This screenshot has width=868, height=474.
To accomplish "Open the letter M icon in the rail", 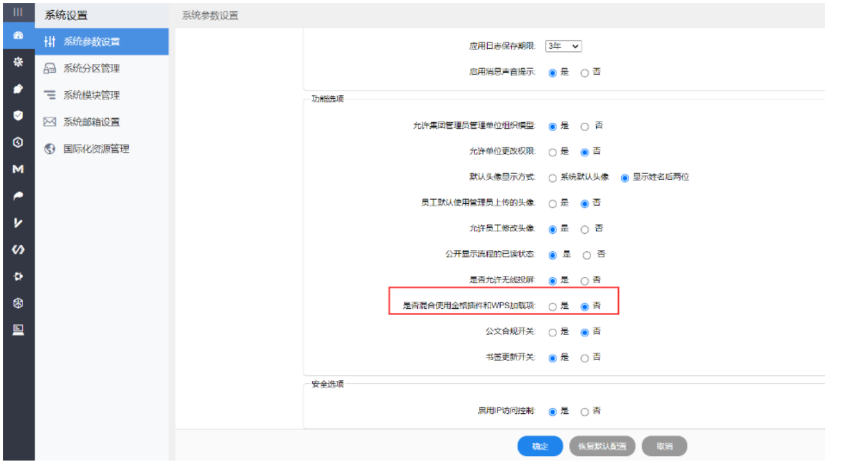I will (x=19, y=169).
